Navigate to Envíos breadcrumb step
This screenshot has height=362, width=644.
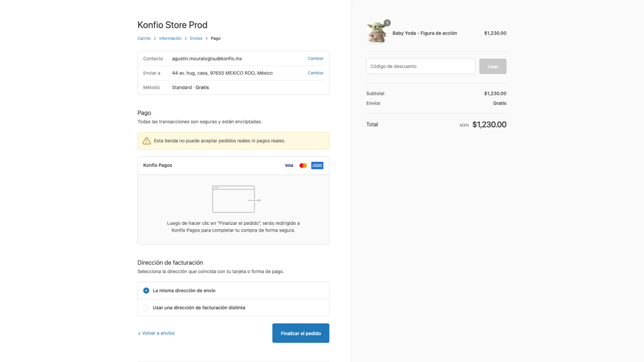(x=196, y=39)
